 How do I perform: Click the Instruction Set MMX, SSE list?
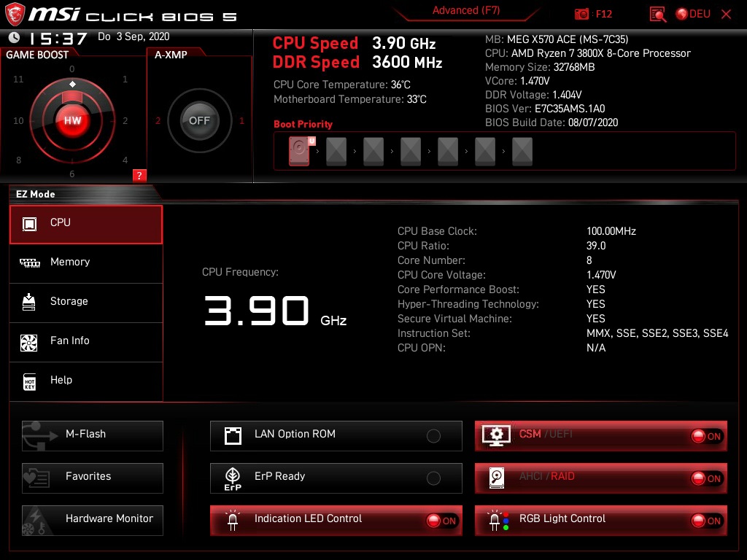tap(657, 333)
